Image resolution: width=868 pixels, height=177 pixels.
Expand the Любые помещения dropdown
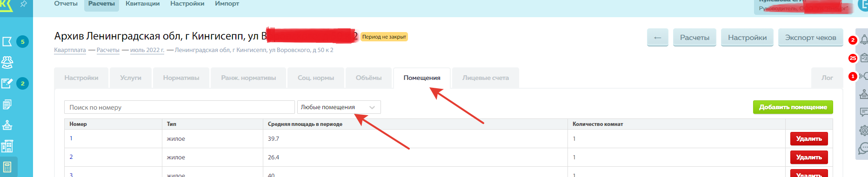point(339,107)
